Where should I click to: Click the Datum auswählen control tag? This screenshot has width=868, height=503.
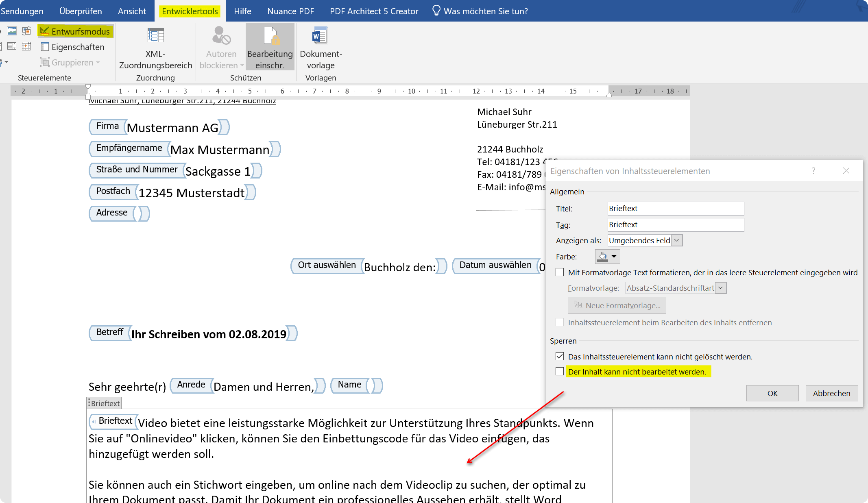(x=495, y=265)
